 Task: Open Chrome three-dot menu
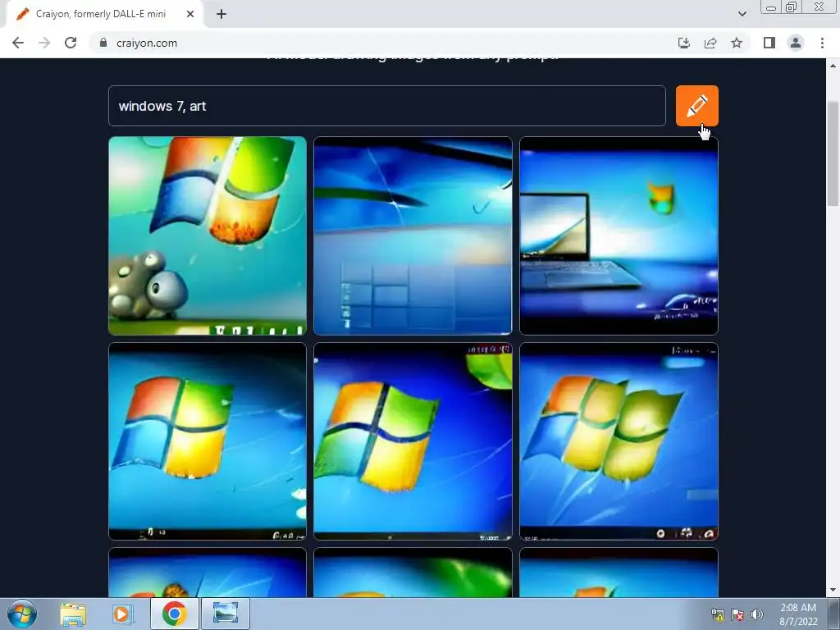tap(822, 43)
